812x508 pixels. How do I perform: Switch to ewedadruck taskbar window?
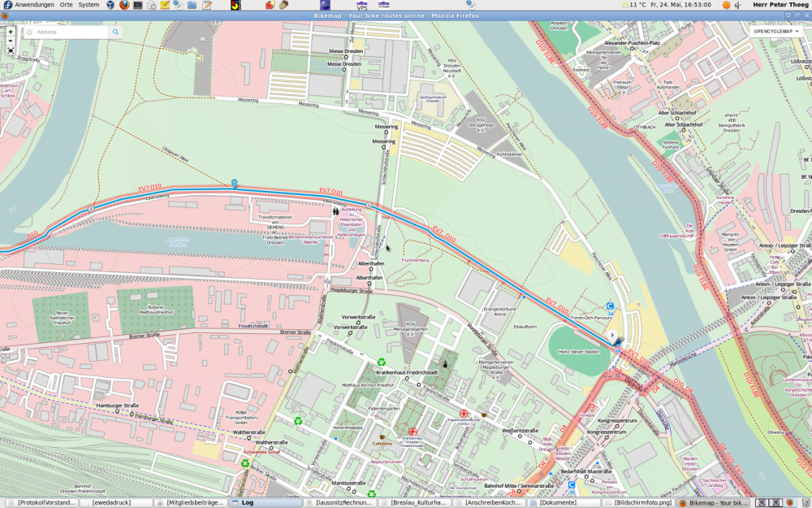[x=115, y=503]
